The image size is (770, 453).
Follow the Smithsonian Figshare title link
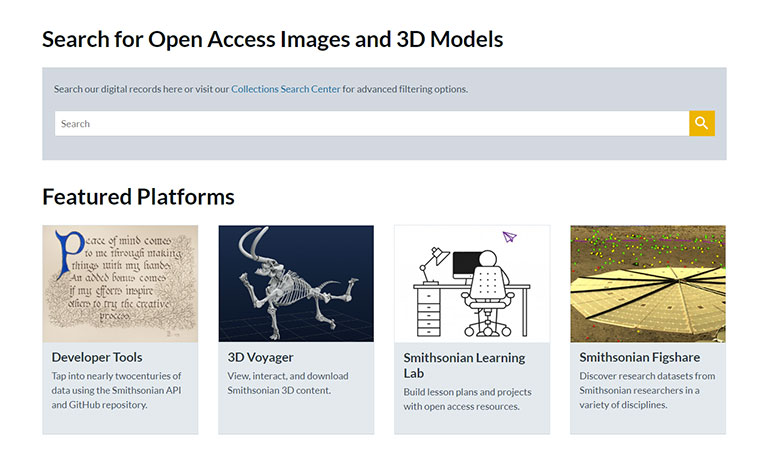point(639,357)
